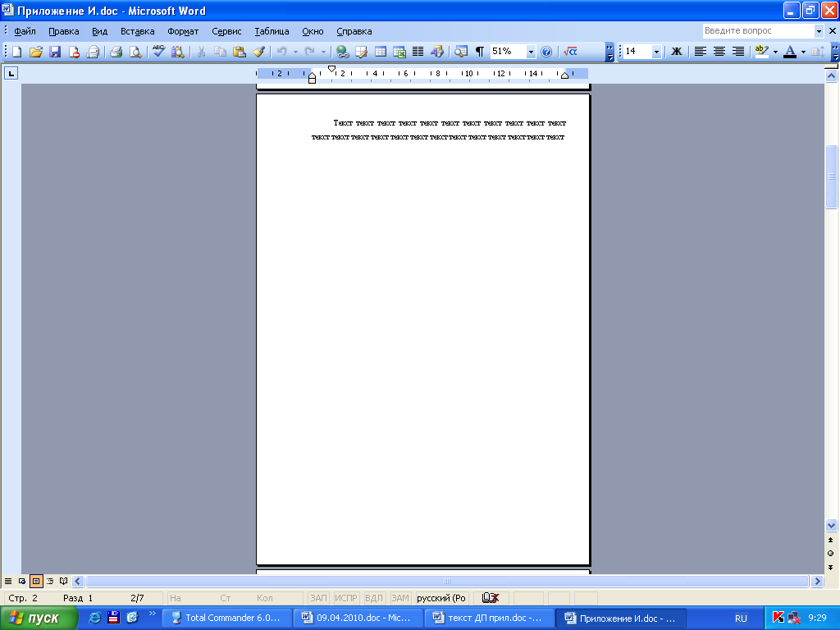Open the font color dropdown arrow
Screen dimensions: 840x630
click(804, 52)
